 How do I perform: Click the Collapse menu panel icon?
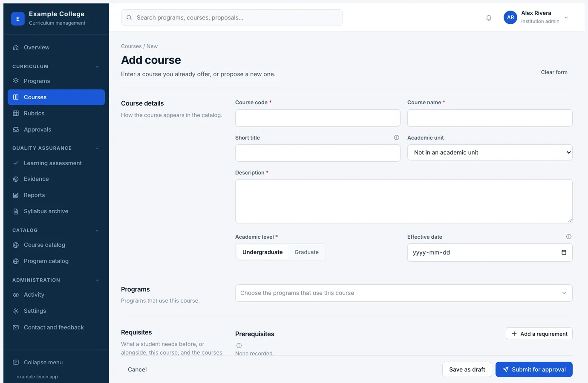click(x=16, y=362)
